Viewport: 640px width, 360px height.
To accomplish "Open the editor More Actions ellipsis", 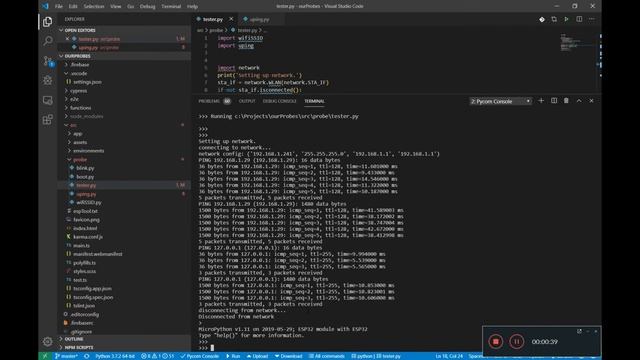I will (x=592, y=19).
